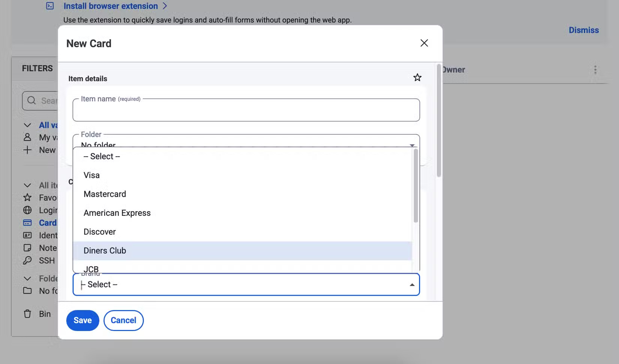The image size is (619, 364).
Task: Select the Identities ID card icon
Action: tap(28, 235)
